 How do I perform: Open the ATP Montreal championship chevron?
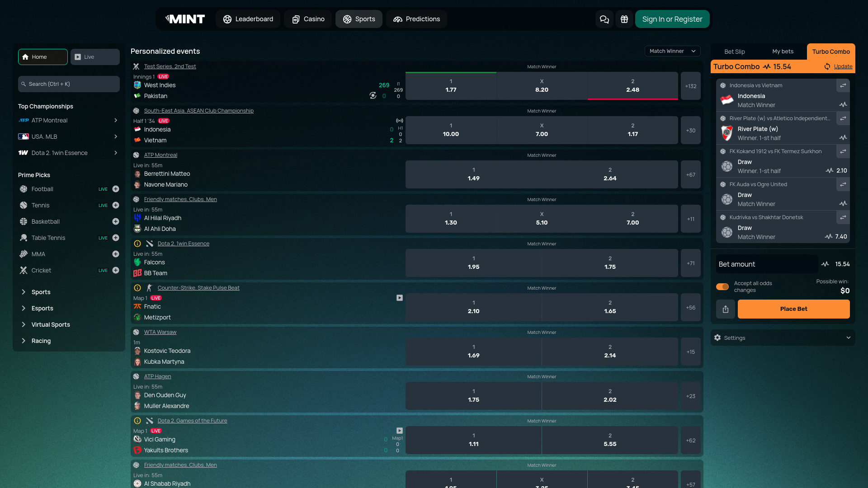click(x=116, y=120)
